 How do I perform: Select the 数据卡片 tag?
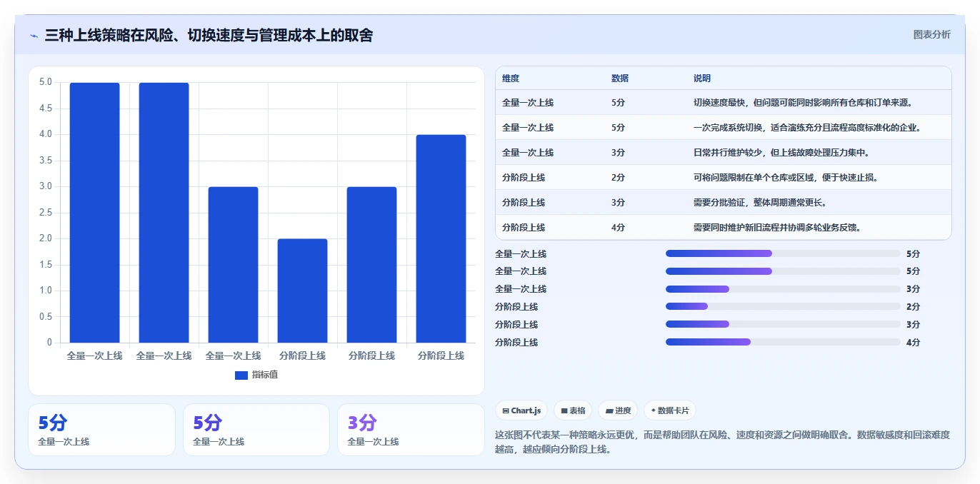(669, 410)
